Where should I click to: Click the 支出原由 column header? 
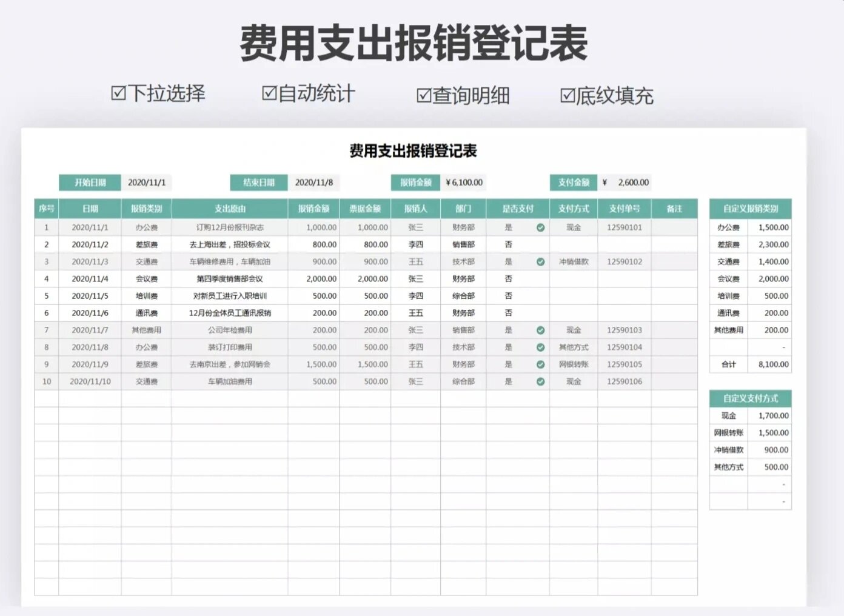(x=230, y=209)
